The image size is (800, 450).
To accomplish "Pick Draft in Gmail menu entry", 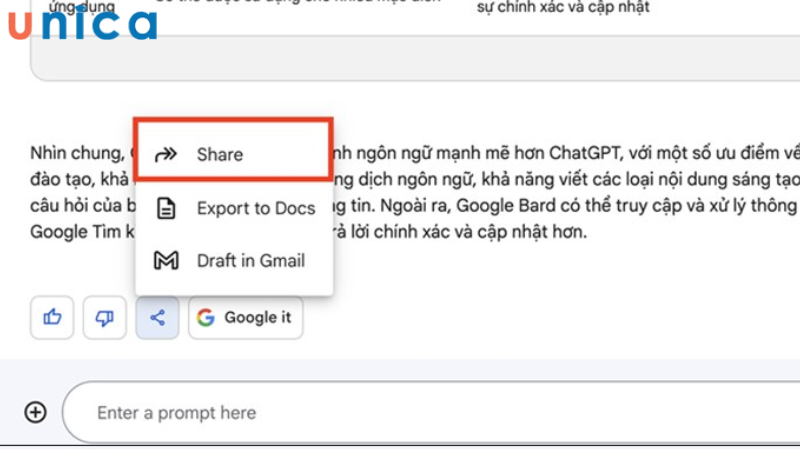I will pyautogui.click(x=234, y=260).
